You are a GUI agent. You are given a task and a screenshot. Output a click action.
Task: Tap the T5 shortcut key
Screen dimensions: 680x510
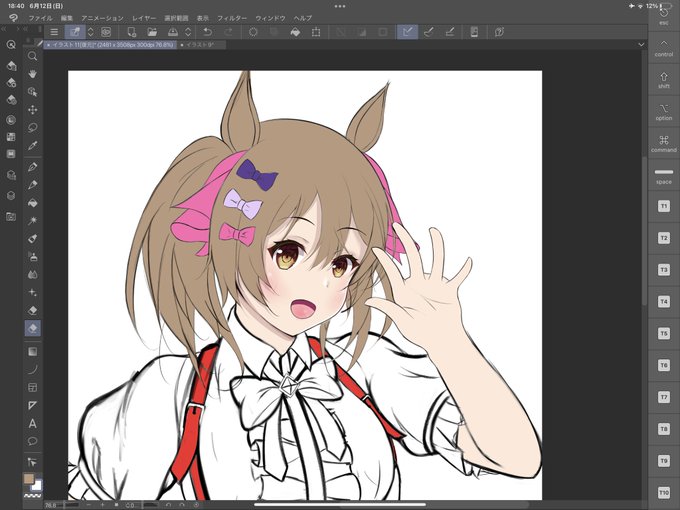[x=664, y=333]
